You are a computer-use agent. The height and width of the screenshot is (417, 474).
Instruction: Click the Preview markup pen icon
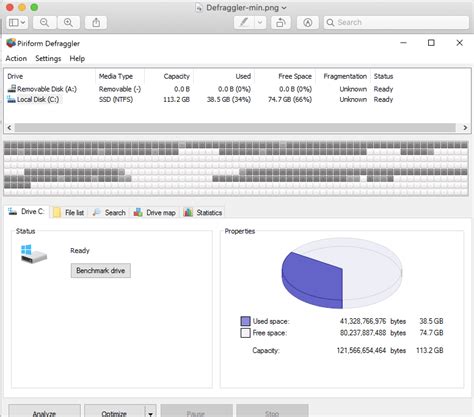pos(244,23)
